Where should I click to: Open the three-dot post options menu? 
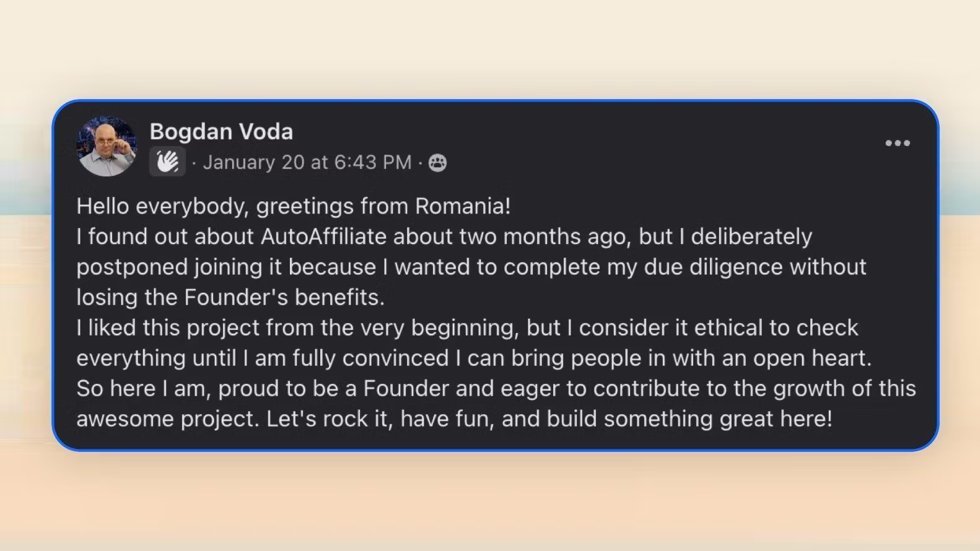click(897, 143)
